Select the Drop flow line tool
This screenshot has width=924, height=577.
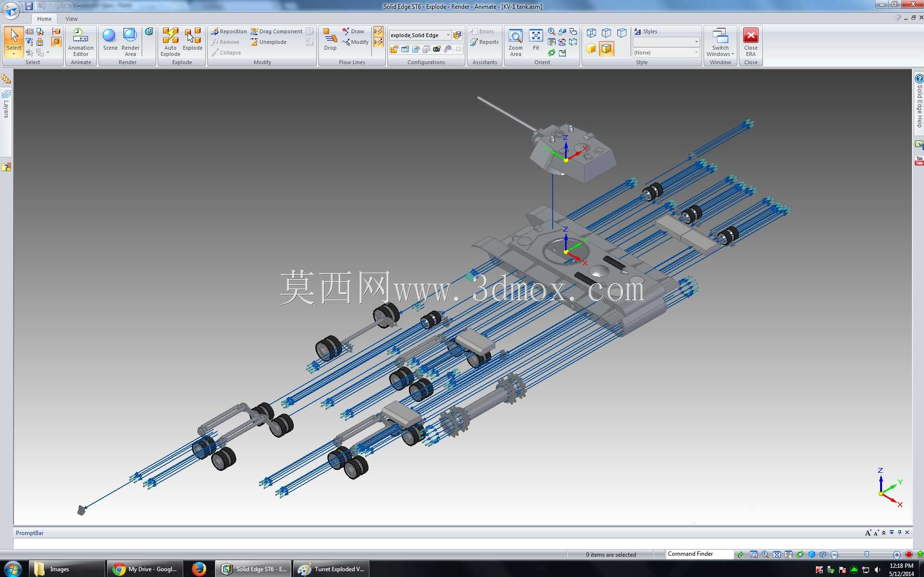pyautogui.click(x=330, y=39)
